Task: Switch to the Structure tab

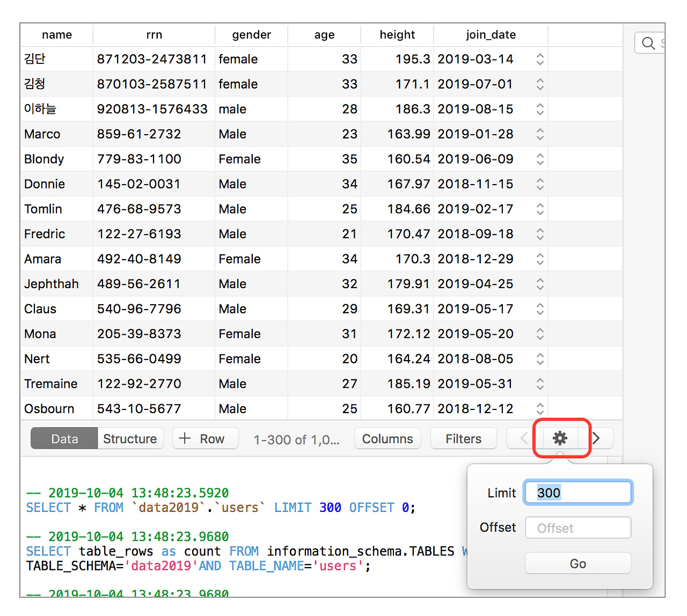Action: click(130, 438)
